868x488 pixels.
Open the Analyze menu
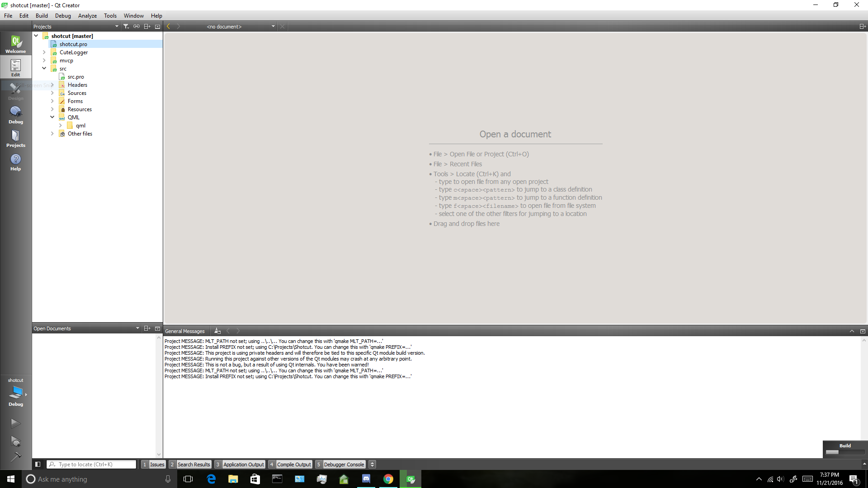click(87, 15)
